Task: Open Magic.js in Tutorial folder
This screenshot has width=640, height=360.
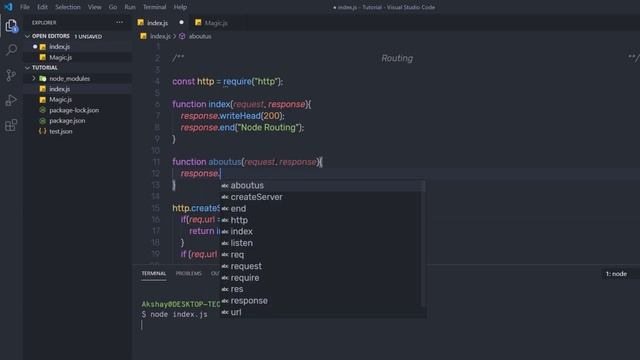Action: (60, 100)
